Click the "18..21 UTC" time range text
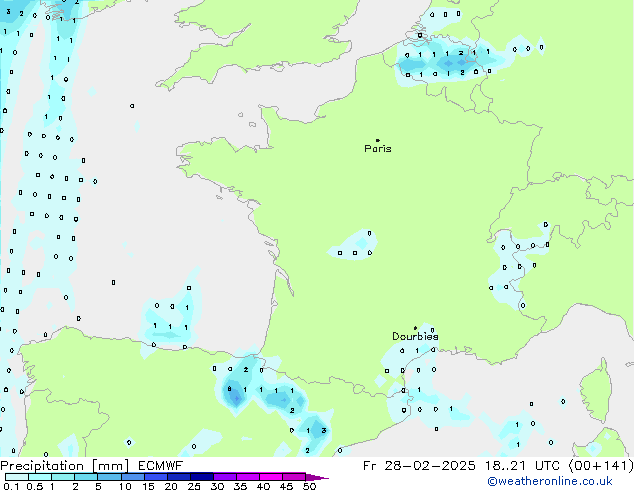The image size is (634, 490). 522,466
